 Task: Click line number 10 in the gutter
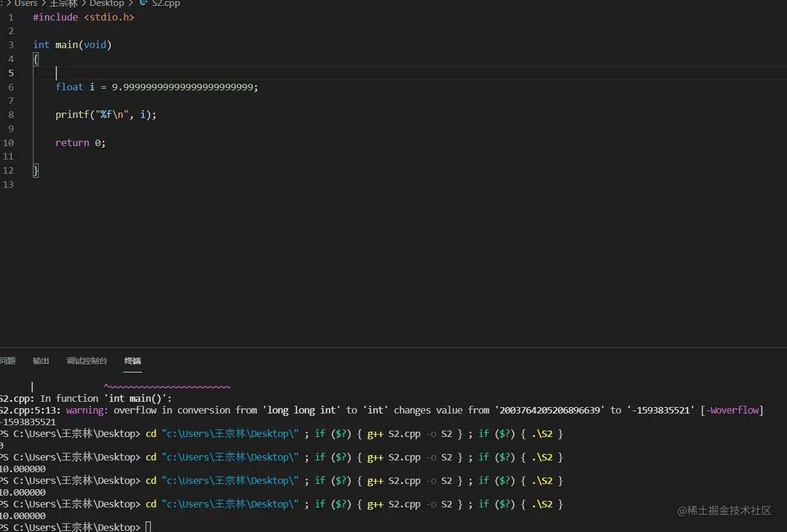pos(8,143)
